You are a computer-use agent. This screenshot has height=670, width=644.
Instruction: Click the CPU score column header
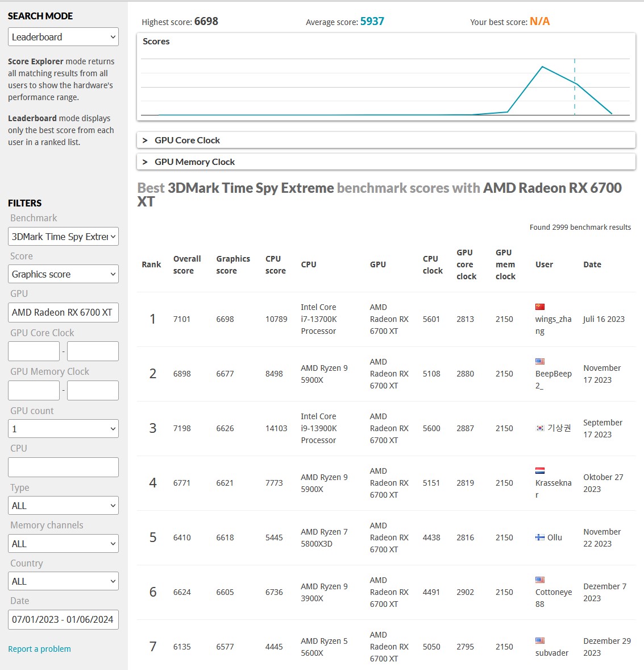point(276,264)
